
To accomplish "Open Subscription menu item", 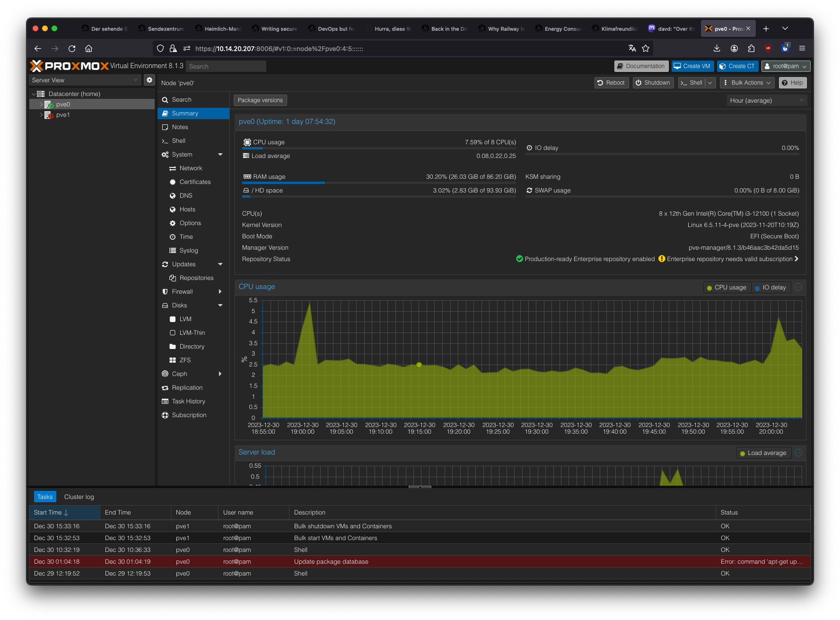I will pos(193,415).
